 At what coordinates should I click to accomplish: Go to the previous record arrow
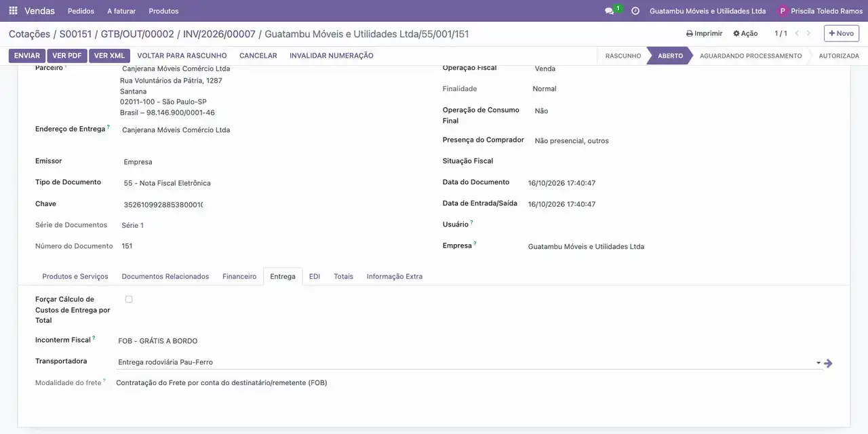coord(797,33)
